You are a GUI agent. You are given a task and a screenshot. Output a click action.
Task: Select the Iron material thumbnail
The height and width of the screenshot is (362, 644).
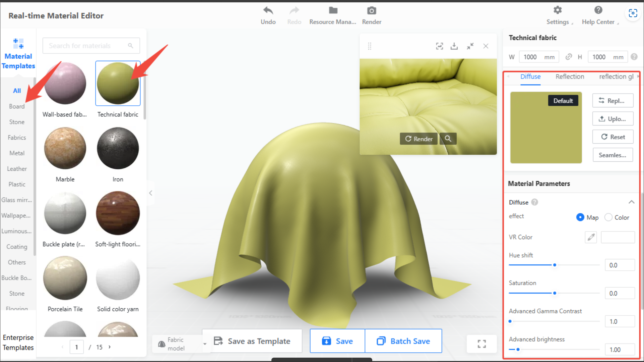point(118,148)
